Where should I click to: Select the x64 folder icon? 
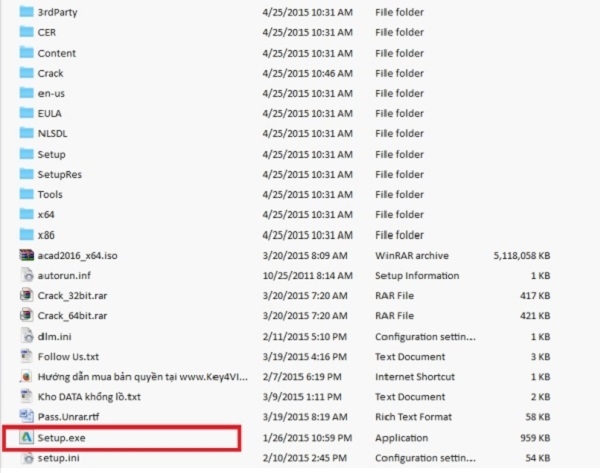(x=26, y=214)
